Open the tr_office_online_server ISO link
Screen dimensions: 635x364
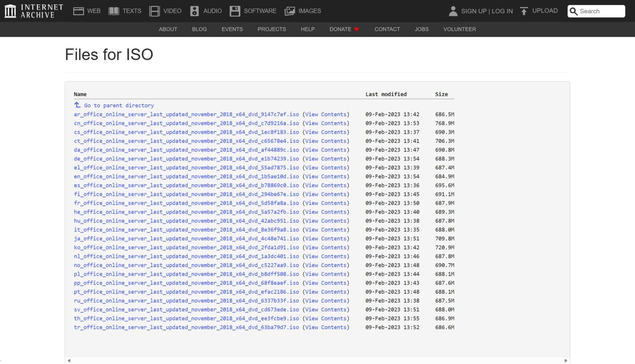click(186, 327)
